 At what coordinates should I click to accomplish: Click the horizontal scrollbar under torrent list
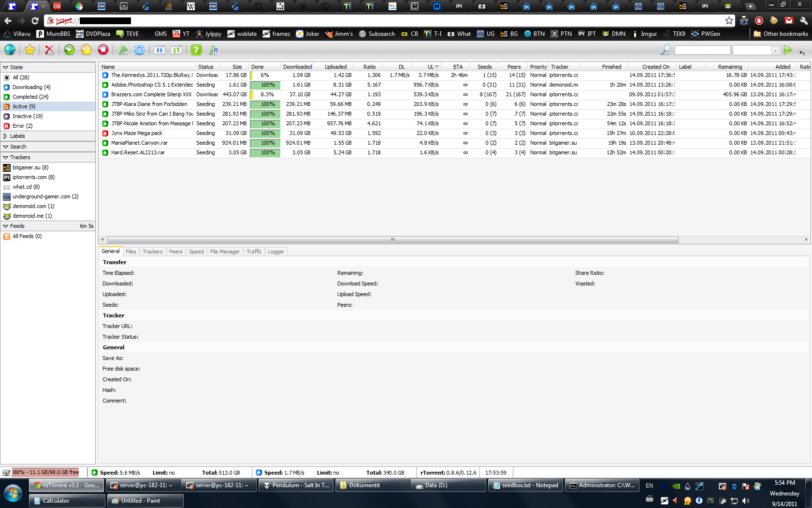pos(392,239)
